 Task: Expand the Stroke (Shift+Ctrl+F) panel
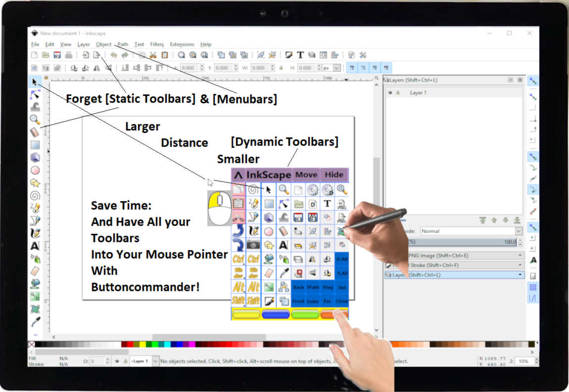pyautogui.click(x=520, y=265)
